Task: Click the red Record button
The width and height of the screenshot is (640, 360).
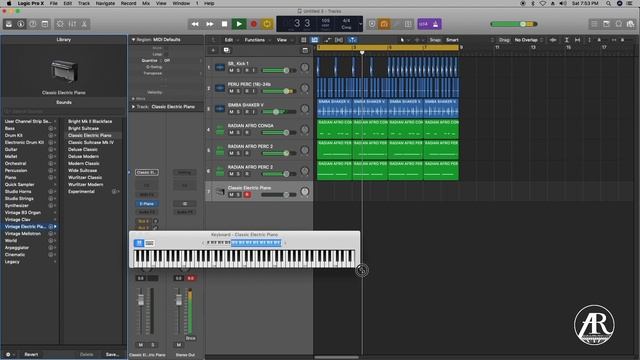Action: (253, 24)
